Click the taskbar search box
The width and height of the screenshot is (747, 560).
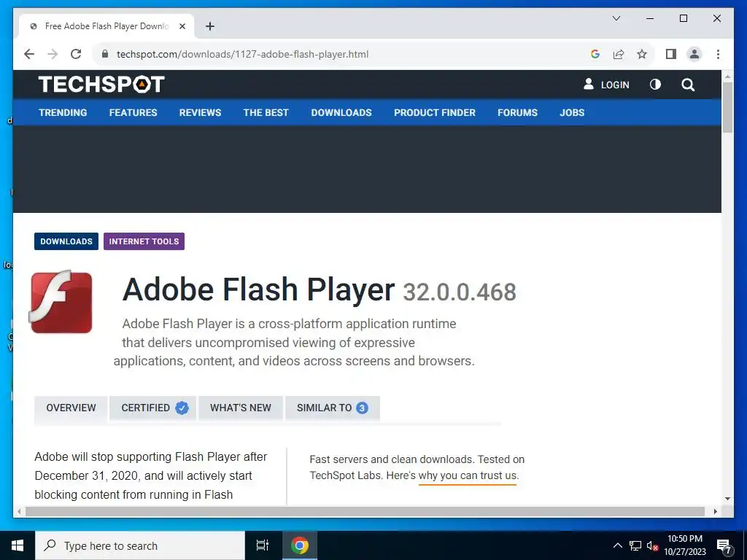(140, 545)
